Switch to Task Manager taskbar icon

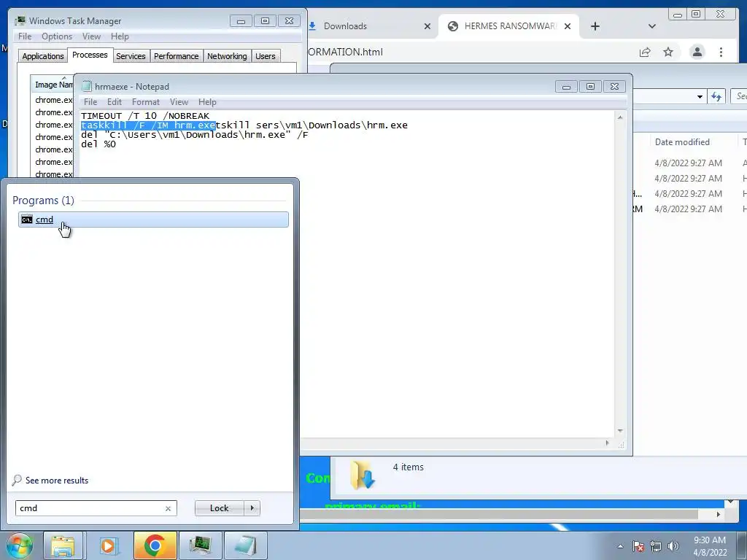200,545
